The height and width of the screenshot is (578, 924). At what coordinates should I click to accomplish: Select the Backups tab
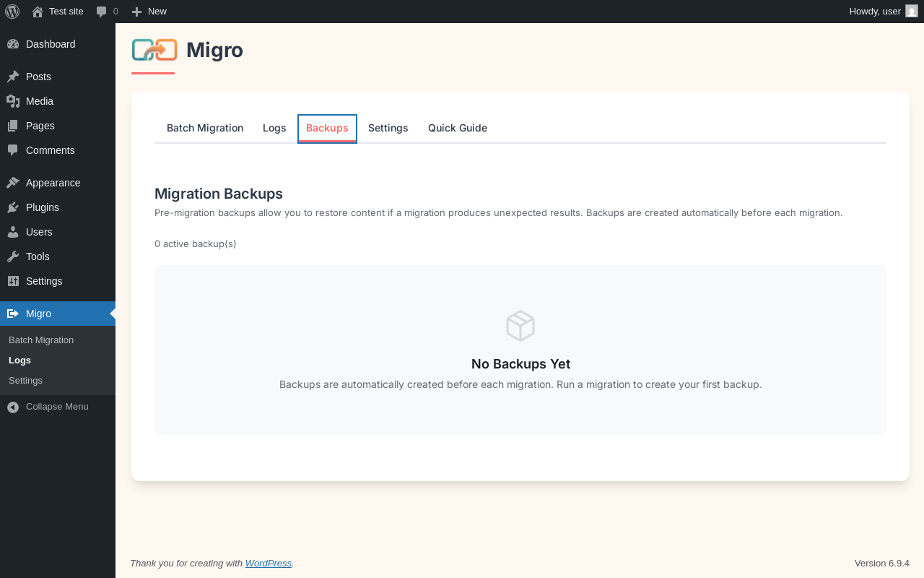point(327,128)
